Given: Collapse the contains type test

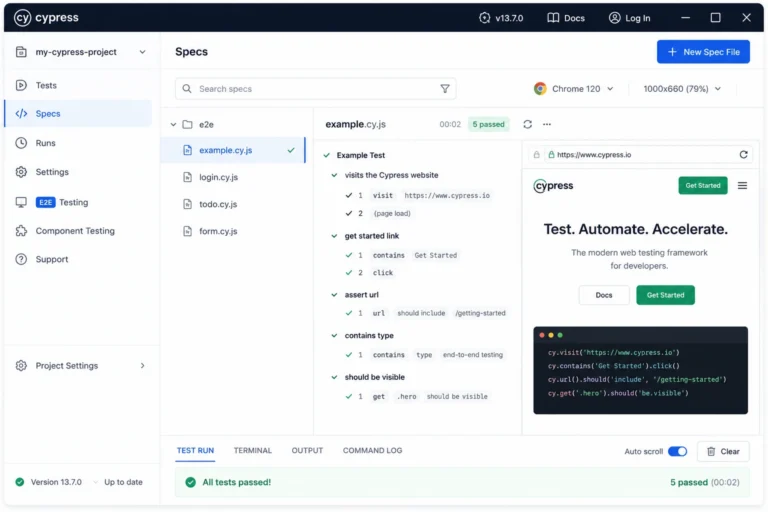Looking at the screenshot, I should (x=334, y=336).
